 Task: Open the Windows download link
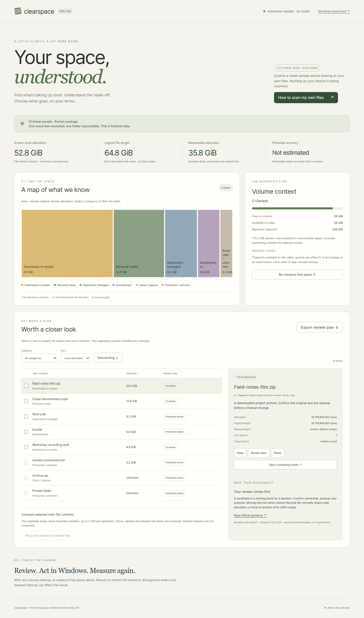334,11
